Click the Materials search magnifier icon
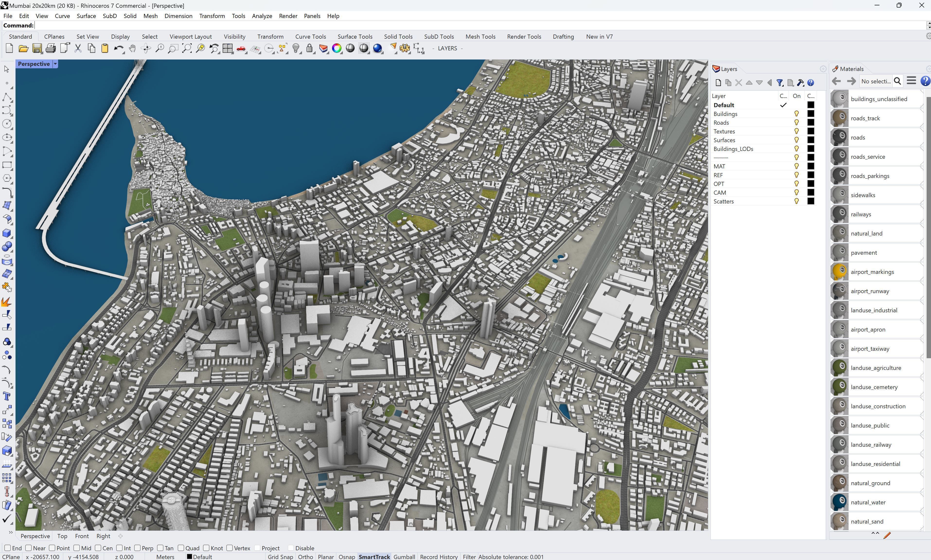931x560 pixels. point(898,81)
